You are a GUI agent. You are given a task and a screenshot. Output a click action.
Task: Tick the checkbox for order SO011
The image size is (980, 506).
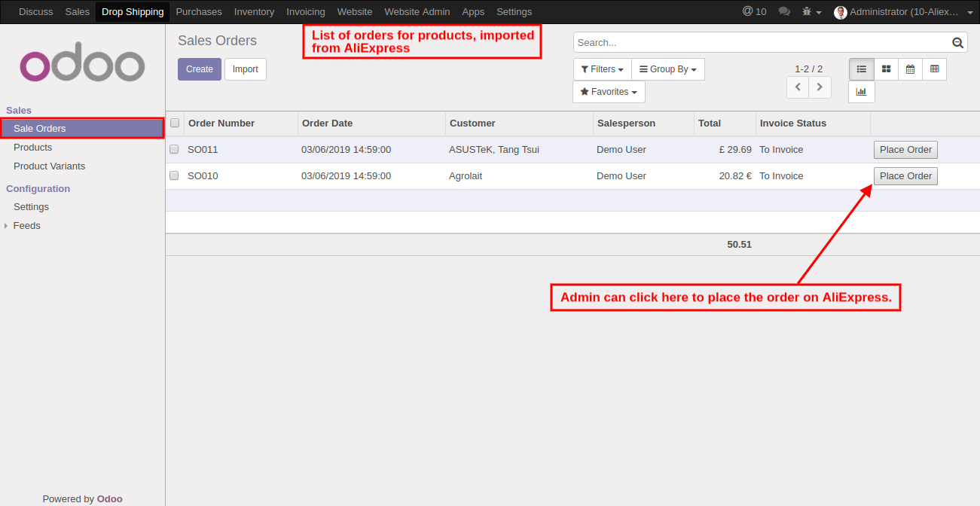click(174, 149)
